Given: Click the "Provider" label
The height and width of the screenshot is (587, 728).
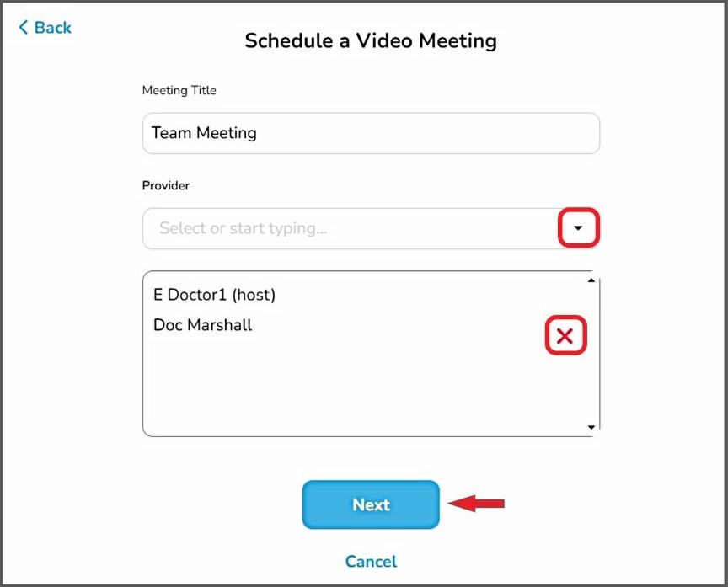Looking at the screenshot, I should tap(166, 184).
